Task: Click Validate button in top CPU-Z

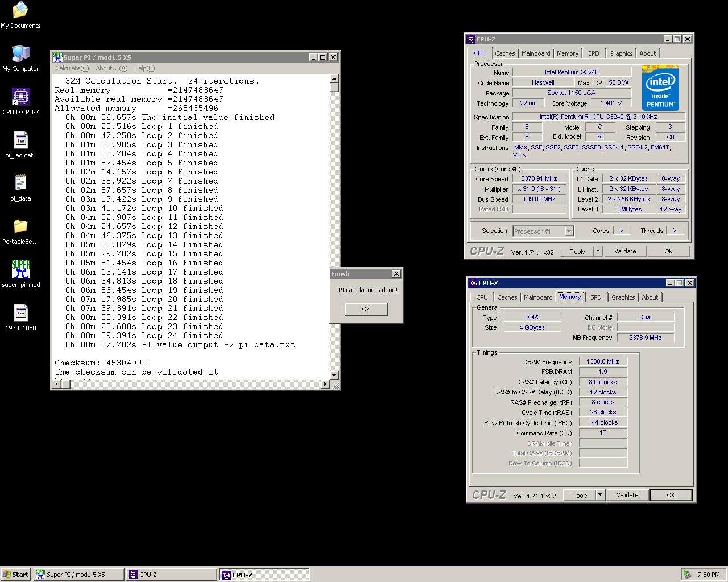Action: pos(625,251)
